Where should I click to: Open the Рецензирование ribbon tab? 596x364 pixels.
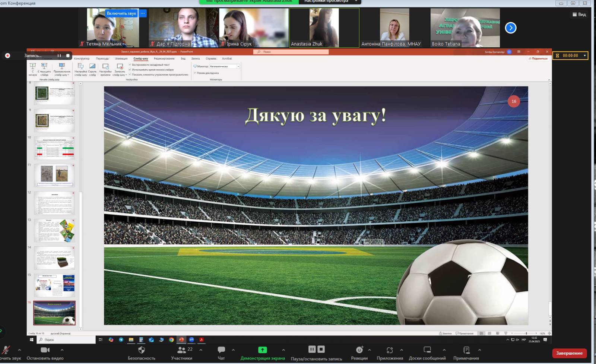pyautogui.click(x=164, y=58)
